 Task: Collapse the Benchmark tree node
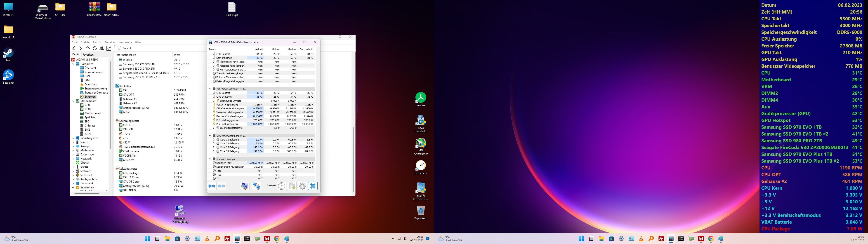pos(73,187)
